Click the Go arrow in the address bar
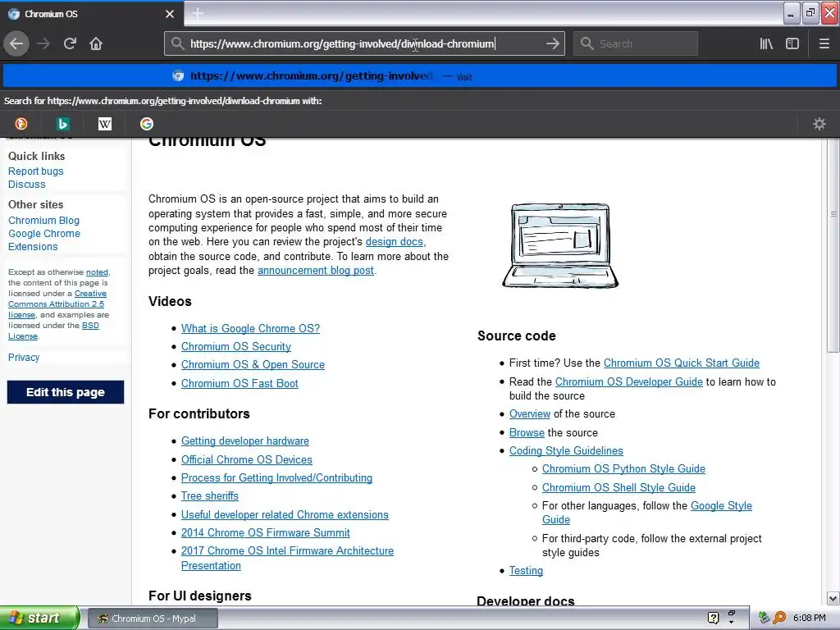 coord(552,44)
